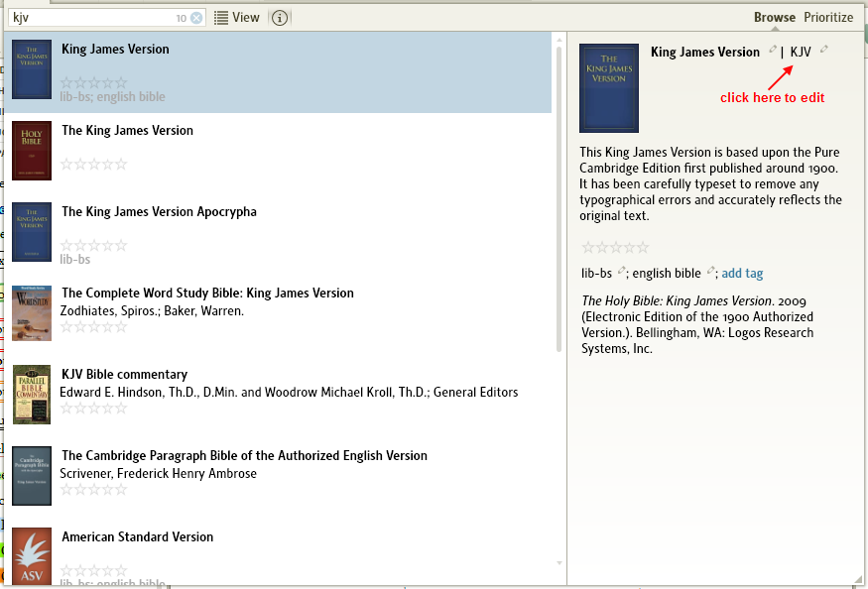Edit the KJV abbreviated title
Viewport: 868px width, 589px height.
823,50
